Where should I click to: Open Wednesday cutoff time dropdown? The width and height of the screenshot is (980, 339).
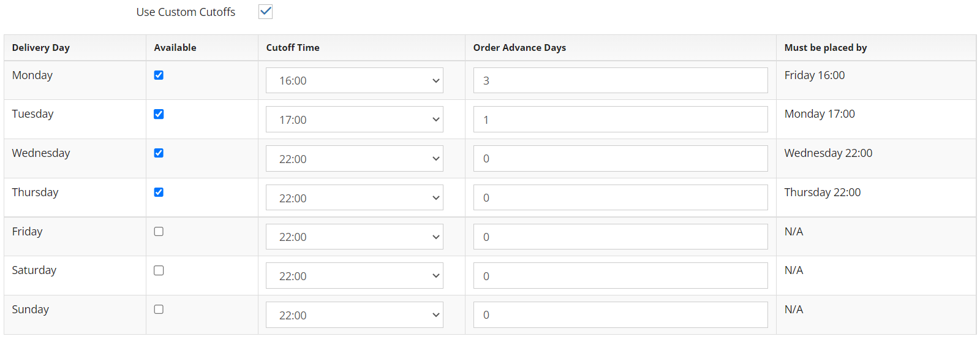[x=355, y=158]
